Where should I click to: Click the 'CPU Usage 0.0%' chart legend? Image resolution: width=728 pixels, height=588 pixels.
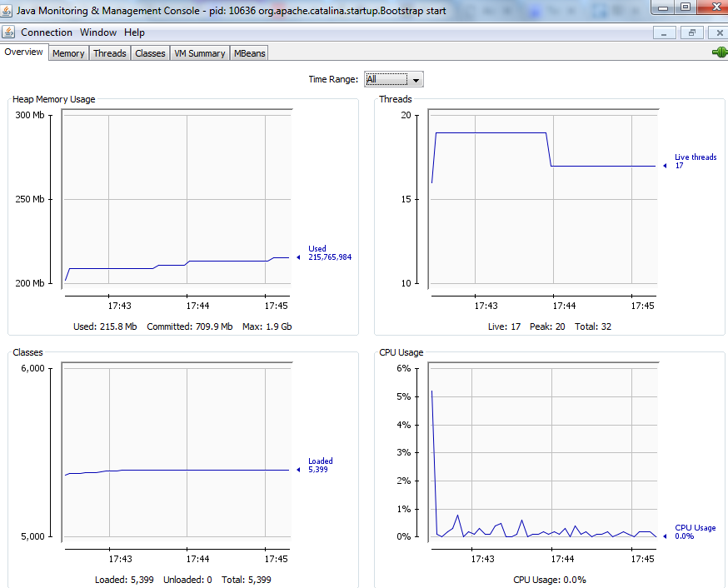695,532
